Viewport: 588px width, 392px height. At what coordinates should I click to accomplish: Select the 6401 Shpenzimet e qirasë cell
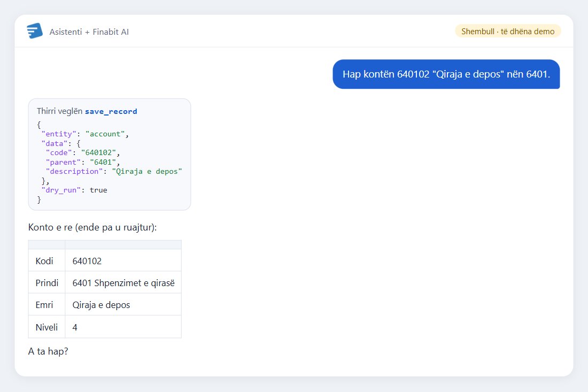(x=123, y=282)
